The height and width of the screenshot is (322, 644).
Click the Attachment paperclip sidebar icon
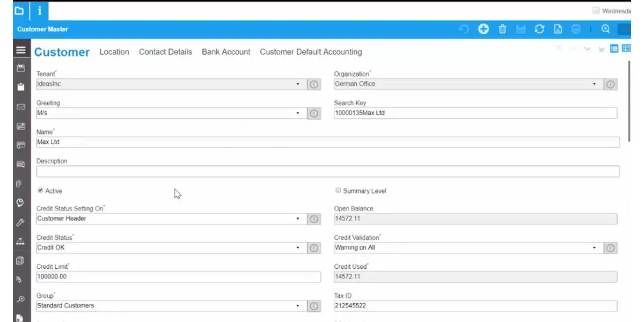[x=19, y=184]
